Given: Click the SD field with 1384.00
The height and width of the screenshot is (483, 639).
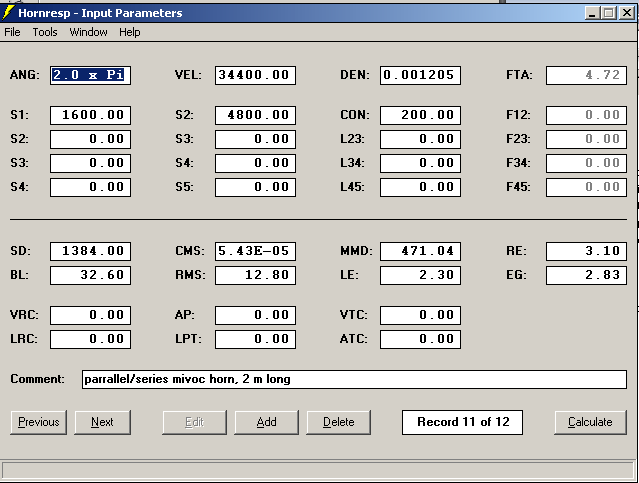Looking at the screenshot, I should coord(90,251).
